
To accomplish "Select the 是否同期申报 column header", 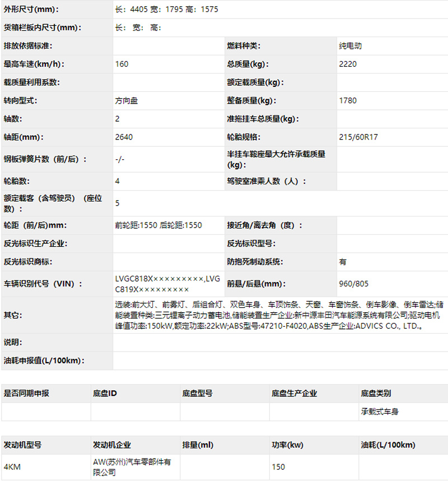I will [x=26, y=394].
